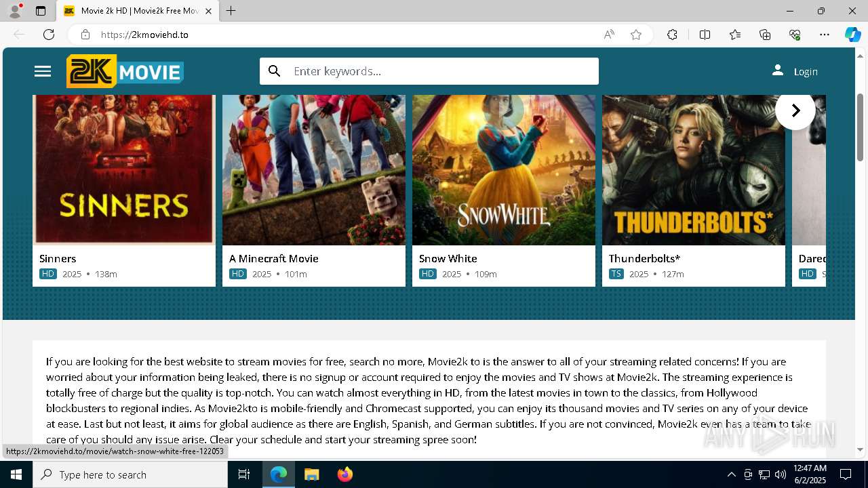The height and width of the screenshot is (488, 868).
Task: Click the Type here to search box
Action: pos(130,474)
